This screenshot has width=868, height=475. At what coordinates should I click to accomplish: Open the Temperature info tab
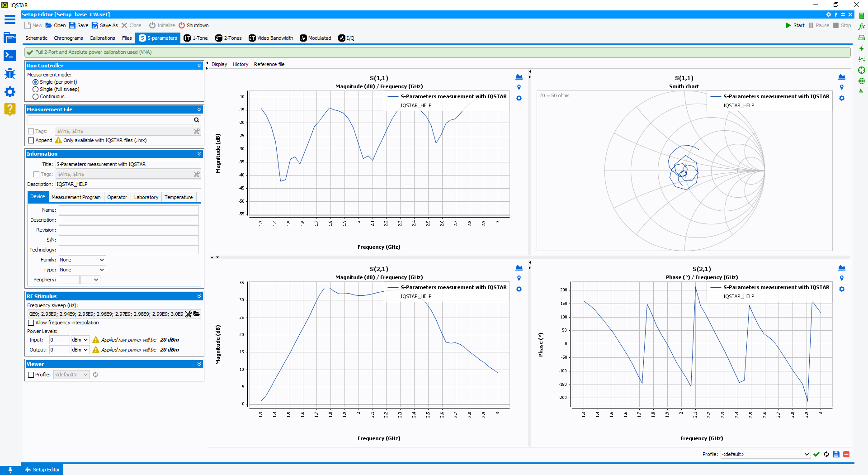click(x=179, y=198)
